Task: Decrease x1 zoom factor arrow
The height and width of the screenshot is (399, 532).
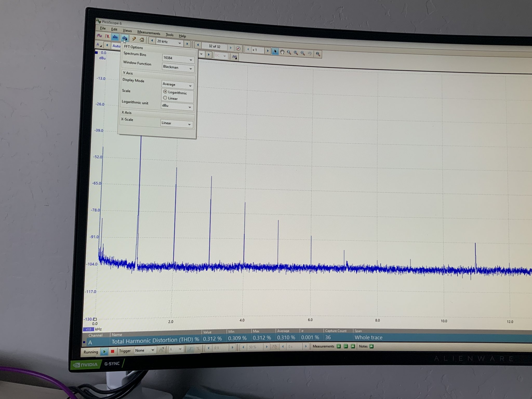Action: click(248, 49)
